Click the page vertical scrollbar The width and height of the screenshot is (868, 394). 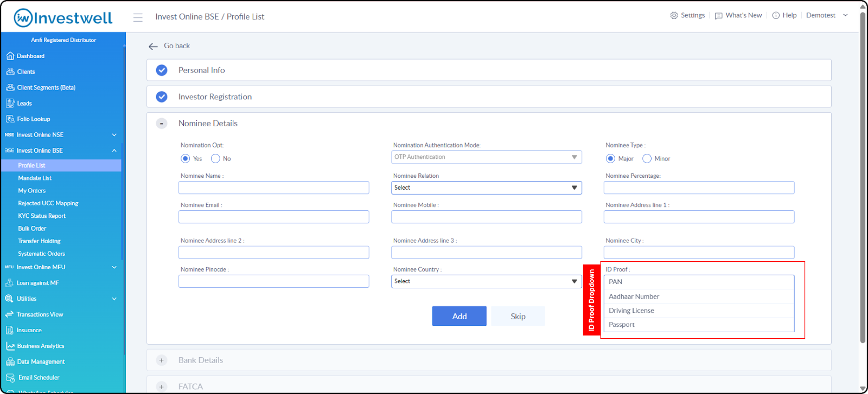point(863,177)
